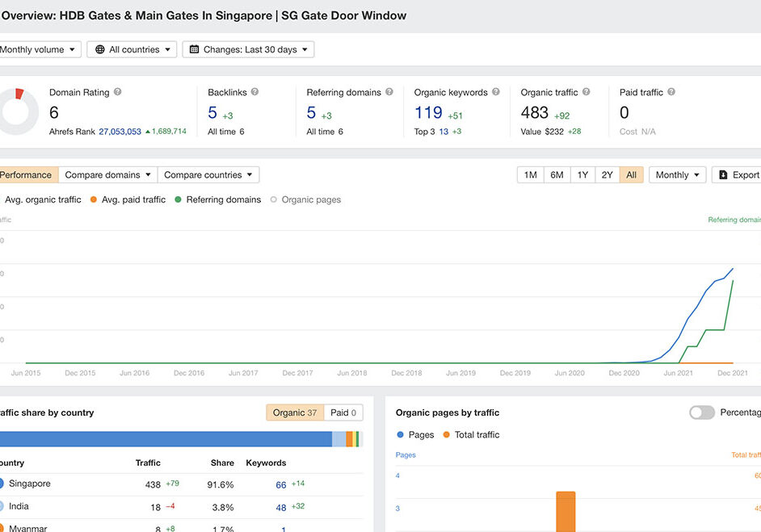Open the Ahrefs Rank 27,053,053 link
Viewport: 761px width, 532px height.
coord(120,132)
